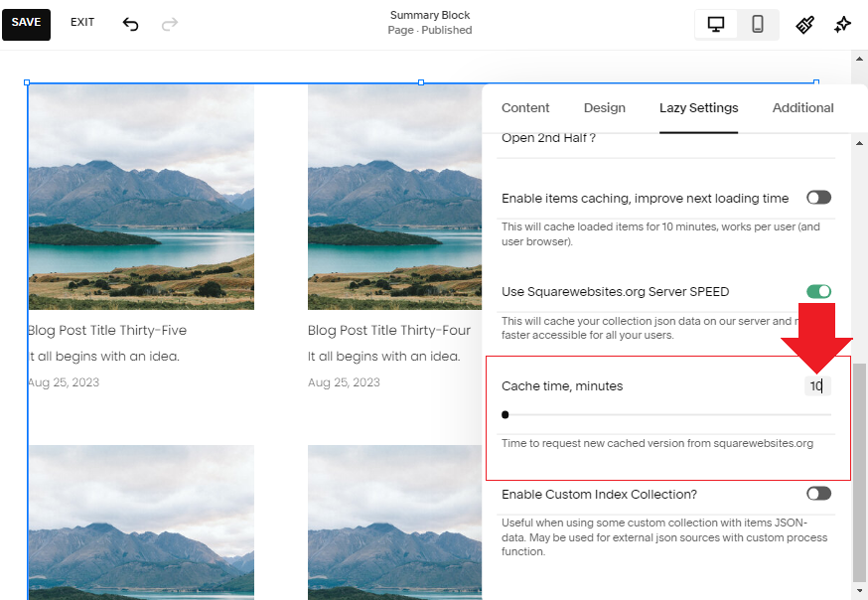This screenshot has width=868, height=600.
Task: Click the Cache time slider track
Action: tap(666, 414)
